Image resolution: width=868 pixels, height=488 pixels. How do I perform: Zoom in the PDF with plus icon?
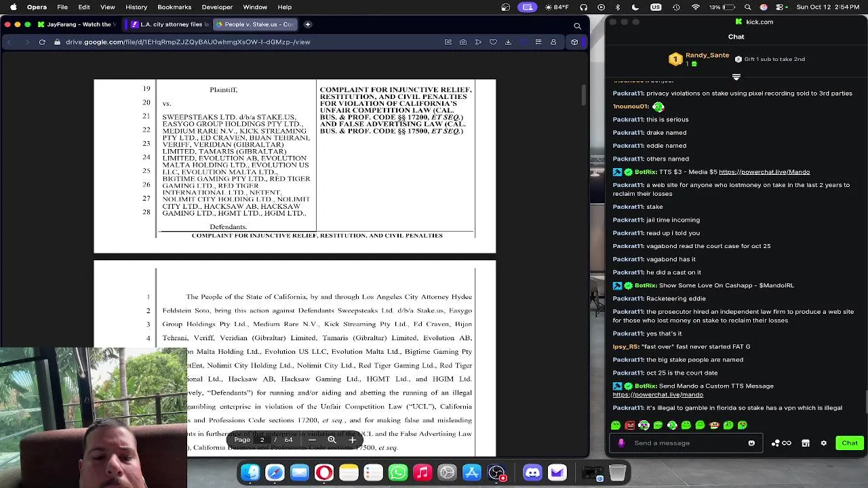click(x=353, y=440)
